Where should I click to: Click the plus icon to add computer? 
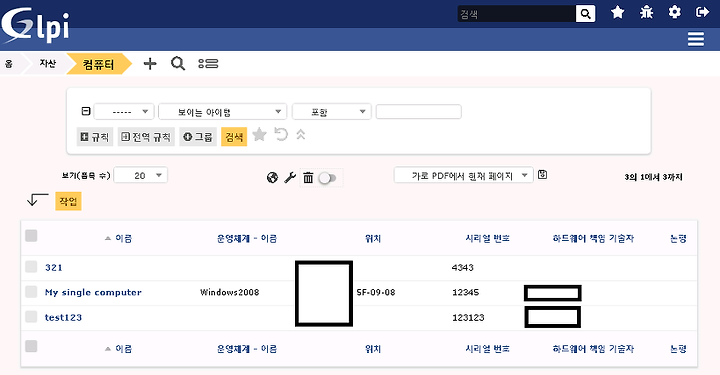[x=150, y=64]
